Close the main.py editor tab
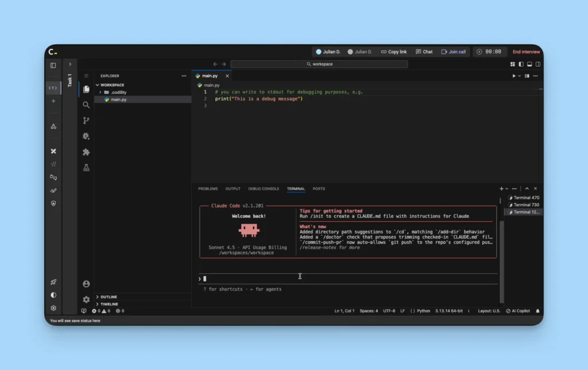This screenshot has height=370, width=588. click(x=227, y=76)
